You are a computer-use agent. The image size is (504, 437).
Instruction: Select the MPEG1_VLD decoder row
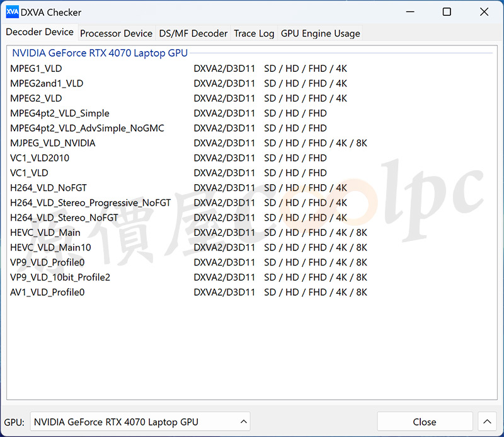click(x=188, y=69)
